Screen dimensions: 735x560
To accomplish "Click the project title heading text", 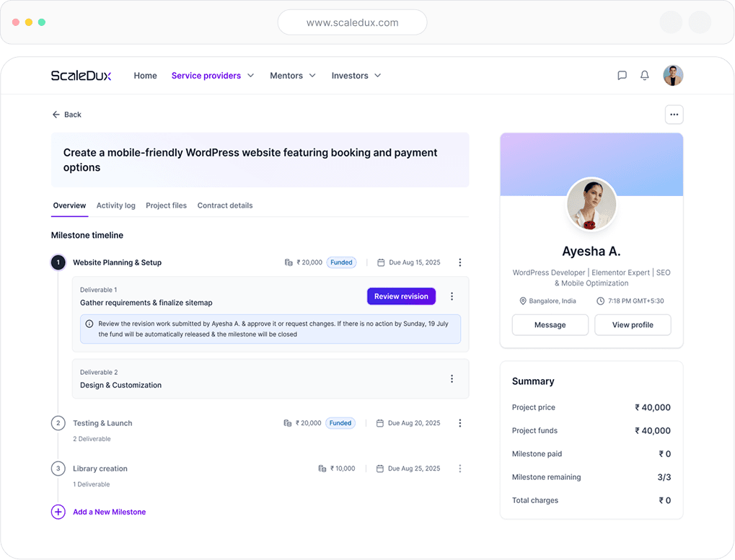I will [x=250, y=160].
